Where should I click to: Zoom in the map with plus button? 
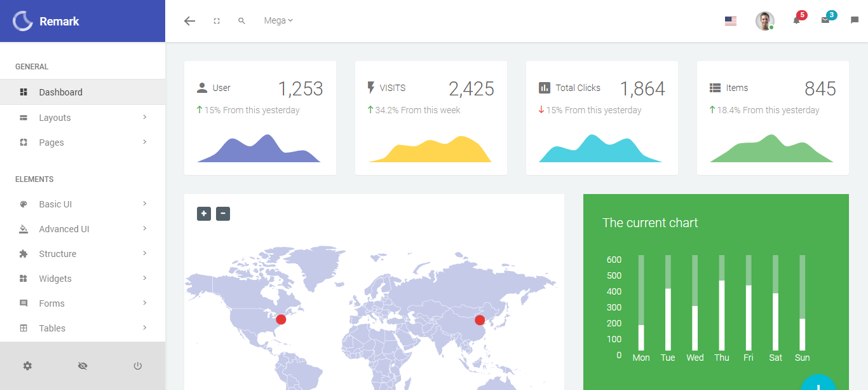[x=204, y=214]
